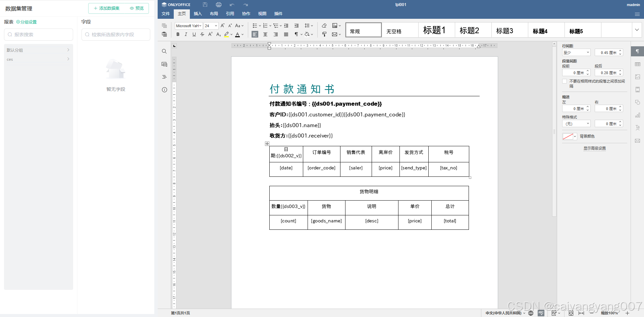Click the 添加数据集 button
Screen dimensions: 644x317
(107, 8)
